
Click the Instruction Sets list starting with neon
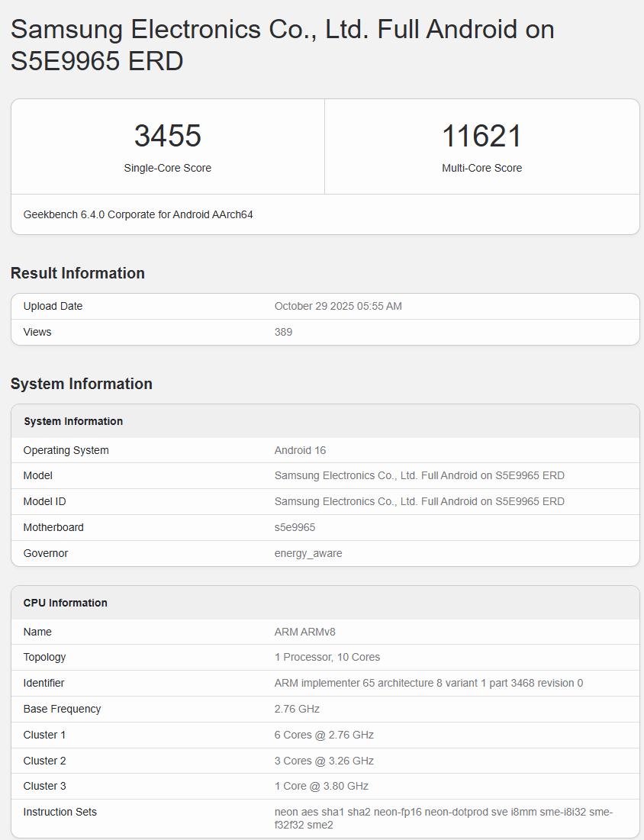point(443,818)
